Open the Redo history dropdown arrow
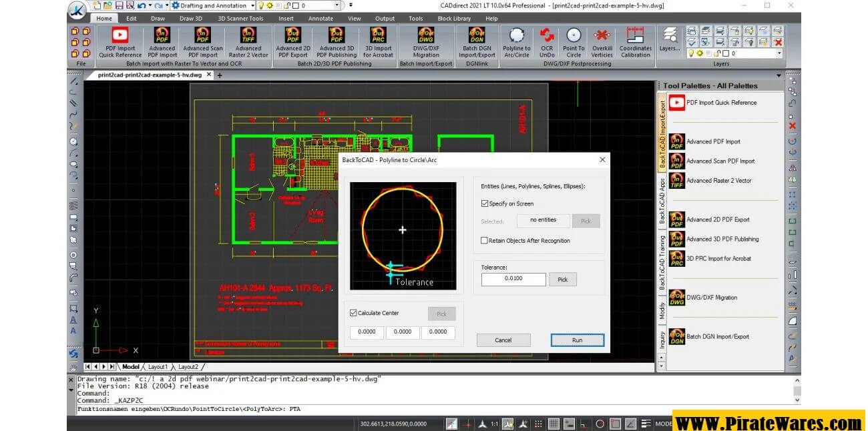 coord(166,5)
